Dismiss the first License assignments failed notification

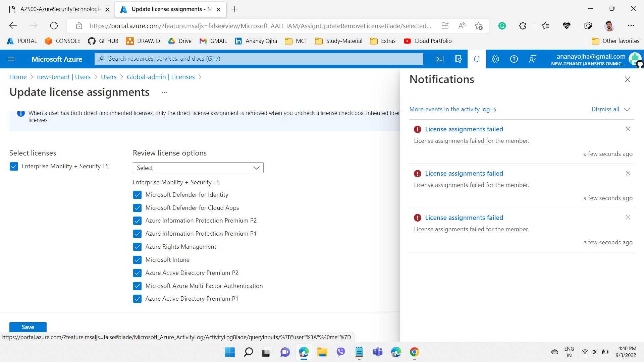coord(628,129)
